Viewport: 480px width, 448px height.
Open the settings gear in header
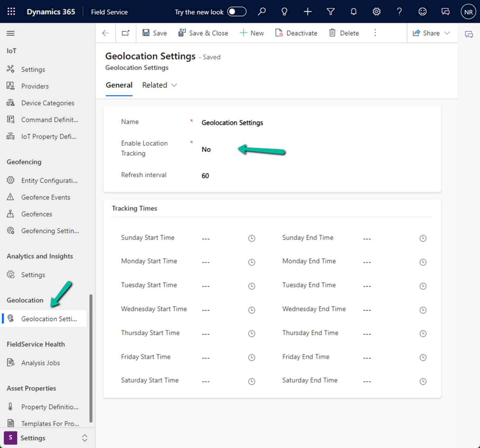pyautogui.click(x=376, y=12)
